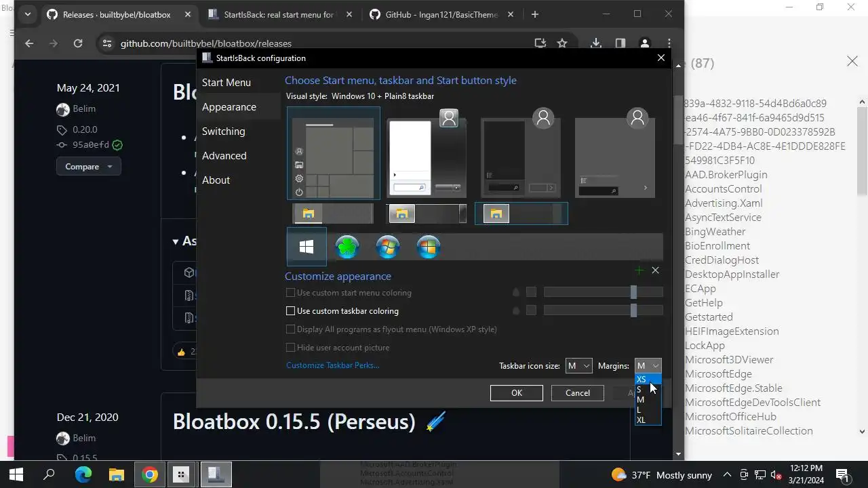Toggle the Chrome side panel icon
Image resolution: width=868 pixels, height=488 pixels.
pyautogui.click(x=620, y=43)
